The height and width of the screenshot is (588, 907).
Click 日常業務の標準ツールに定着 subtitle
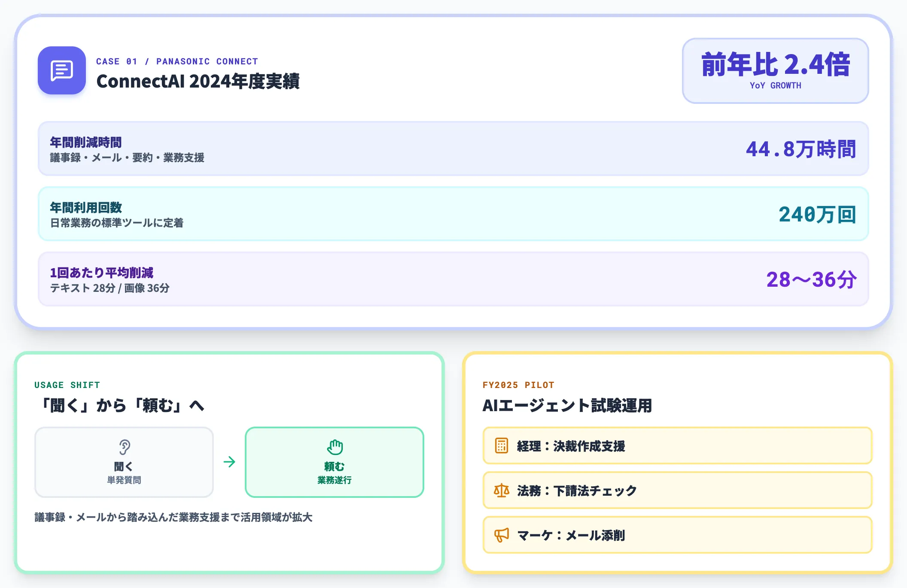117,223
